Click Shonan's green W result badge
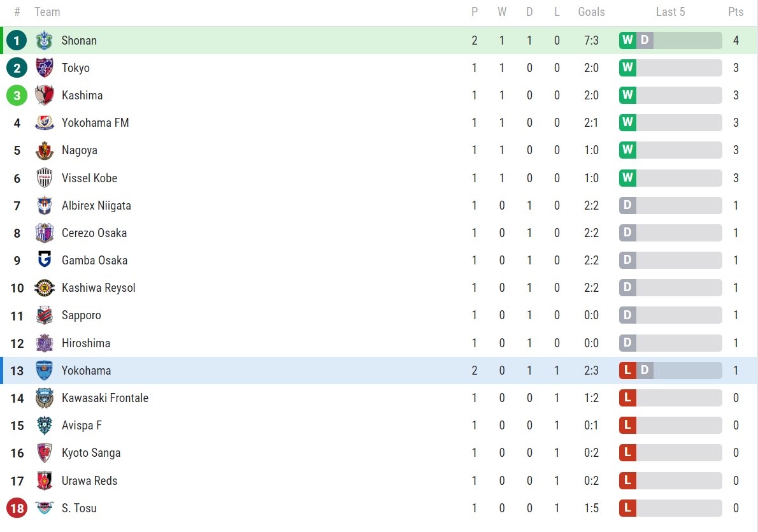This screenshot has height=532, width=758. (x=627, y=40)
